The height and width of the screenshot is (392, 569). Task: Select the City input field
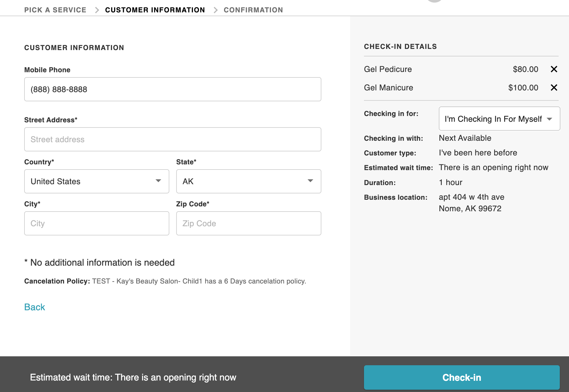click(x=96, y=223)
